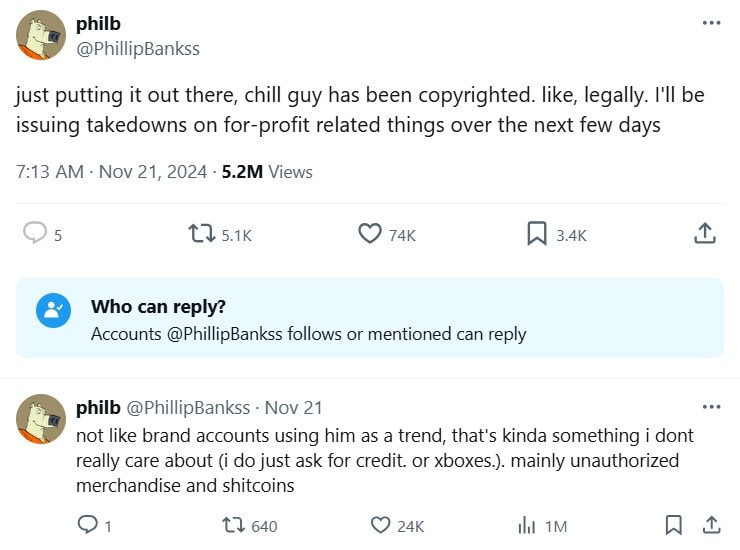Image resolution: width=740 pixels, height=550 pixels.
Task: Like the main tweet with 74K likes
Action: [371, 234]
